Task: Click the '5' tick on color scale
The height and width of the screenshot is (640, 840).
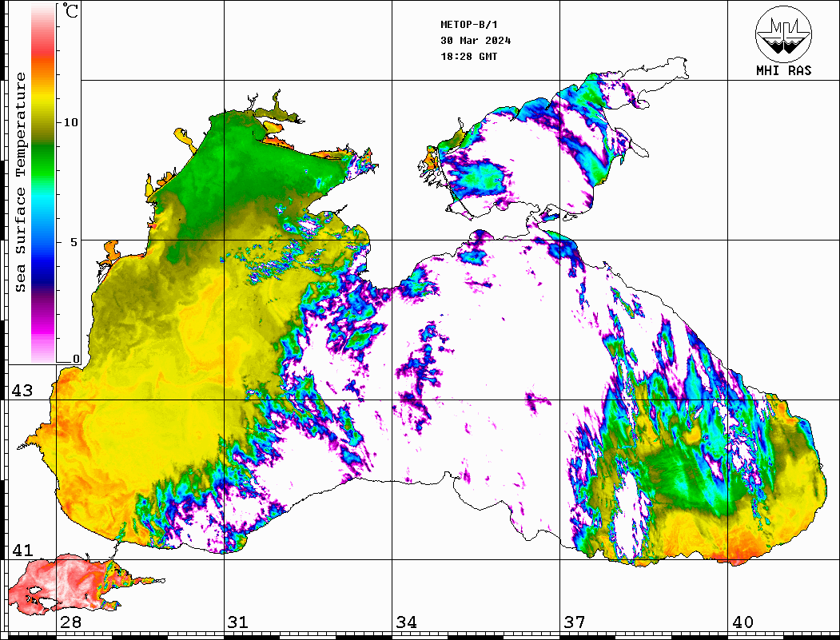Action: pyautogui.click(x=74, y=242)
